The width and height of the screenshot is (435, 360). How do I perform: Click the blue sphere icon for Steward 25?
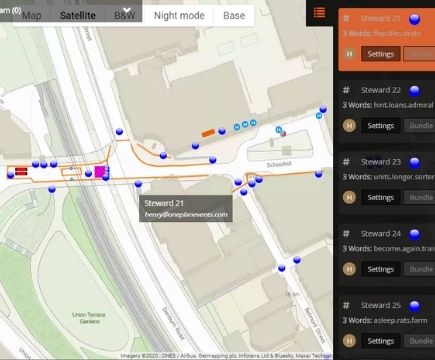tap(414, 306)
